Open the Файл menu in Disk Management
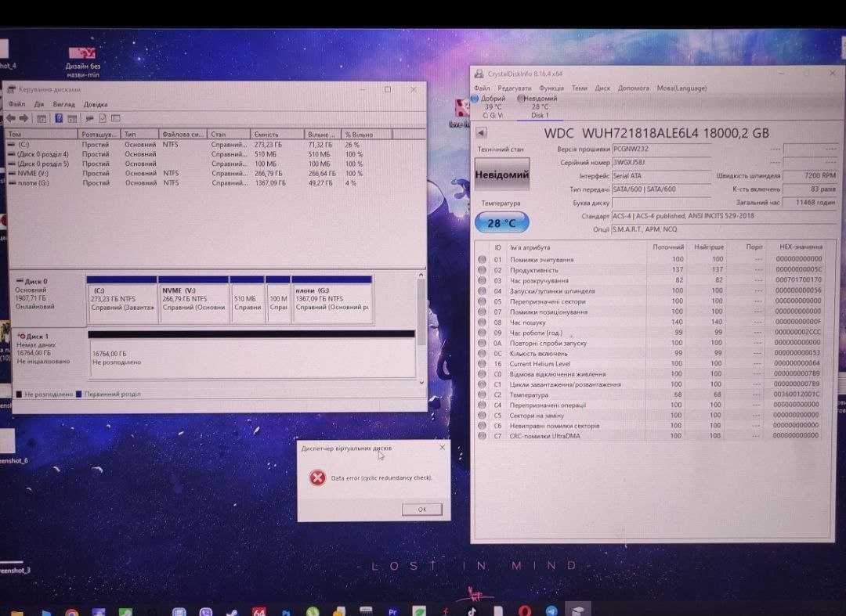The width and height of the screenshot is (846, 616). coord(16,104)
